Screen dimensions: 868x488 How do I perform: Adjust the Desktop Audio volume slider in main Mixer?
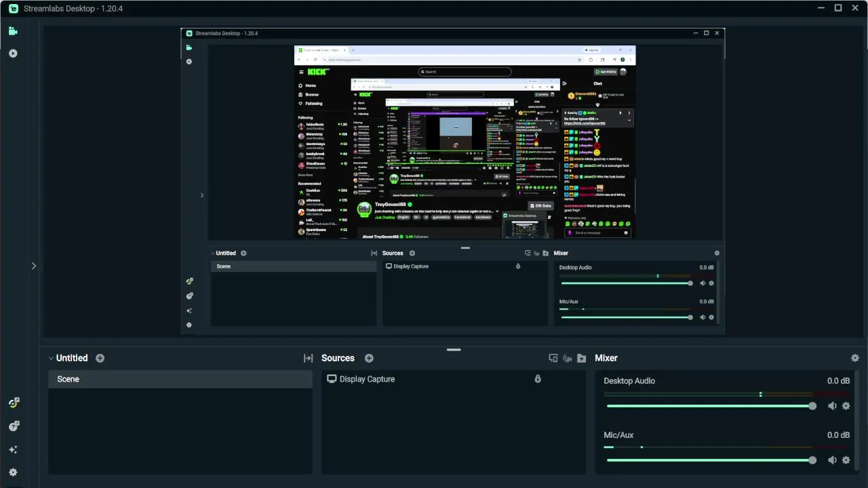click(711, 406)
